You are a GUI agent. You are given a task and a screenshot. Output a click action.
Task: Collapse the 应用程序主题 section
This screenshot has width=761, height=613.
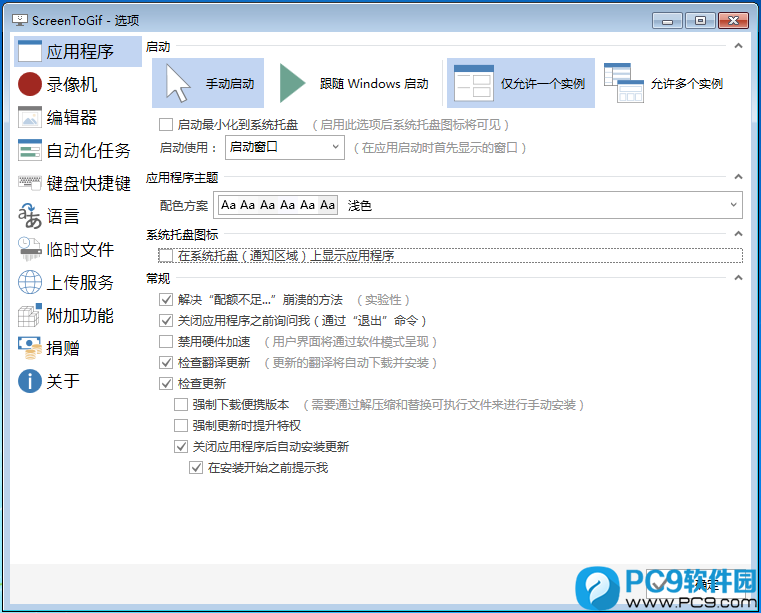tap(738, 177)
